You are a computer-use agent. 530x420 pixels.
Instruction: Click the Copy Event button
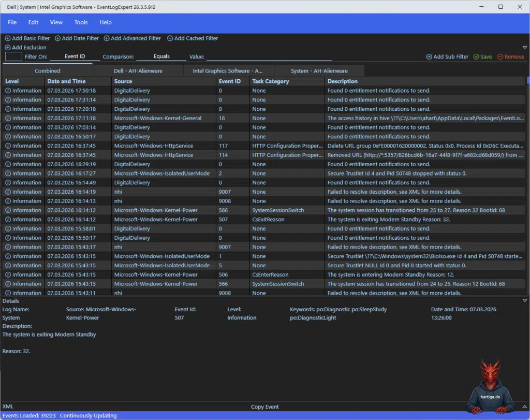pos(264,407)
